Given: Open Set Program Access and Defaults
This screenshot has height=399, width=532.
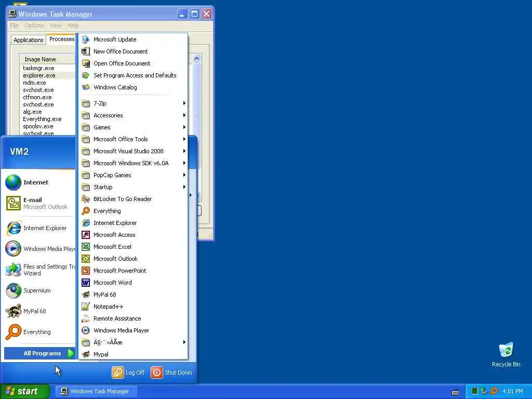Looking at the screenshot, I should [133, 75].
